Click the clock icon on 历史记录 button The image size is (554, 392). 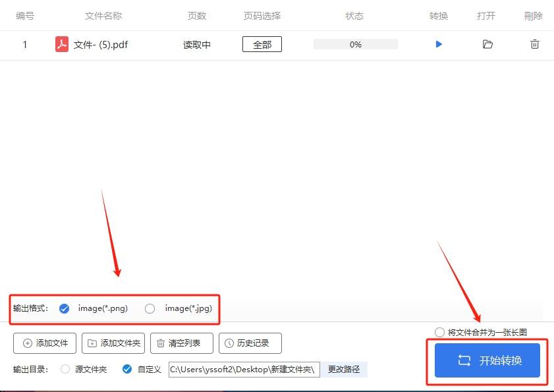229,343
